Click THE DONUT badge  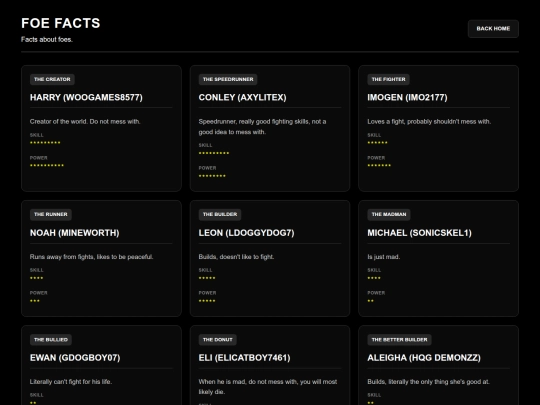pyautogui.click(x=218, y=340)
